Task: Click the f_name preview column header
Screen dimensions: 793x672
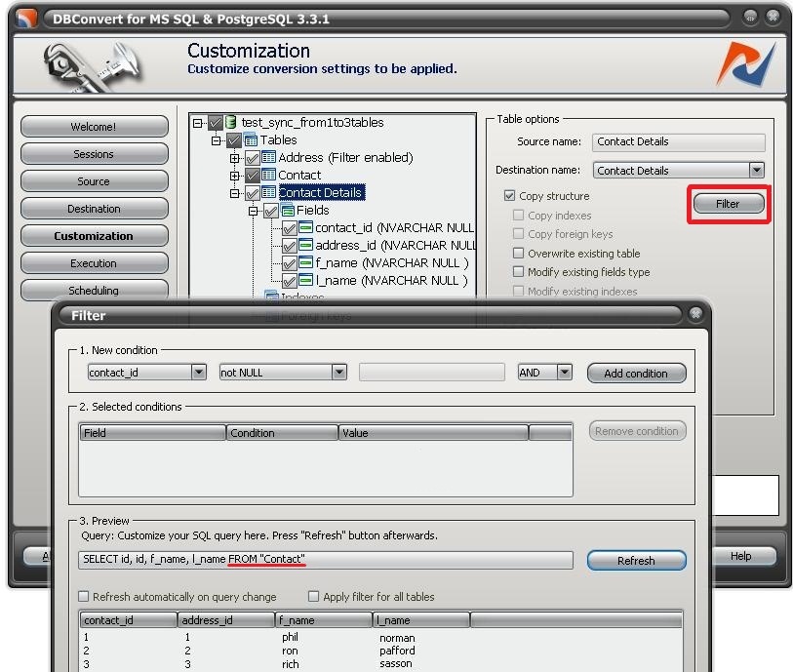Action: coord(324,620)
